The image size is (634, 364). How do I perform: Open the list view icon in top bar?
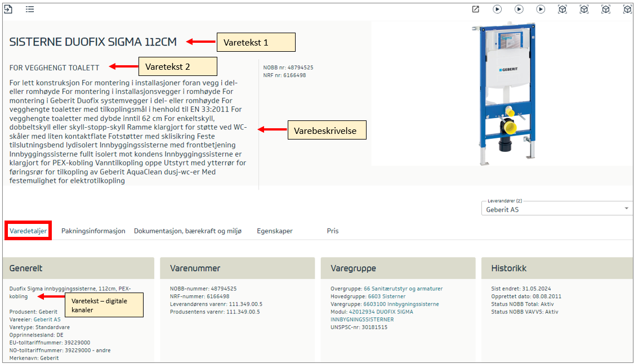click(x=30, y=9)
